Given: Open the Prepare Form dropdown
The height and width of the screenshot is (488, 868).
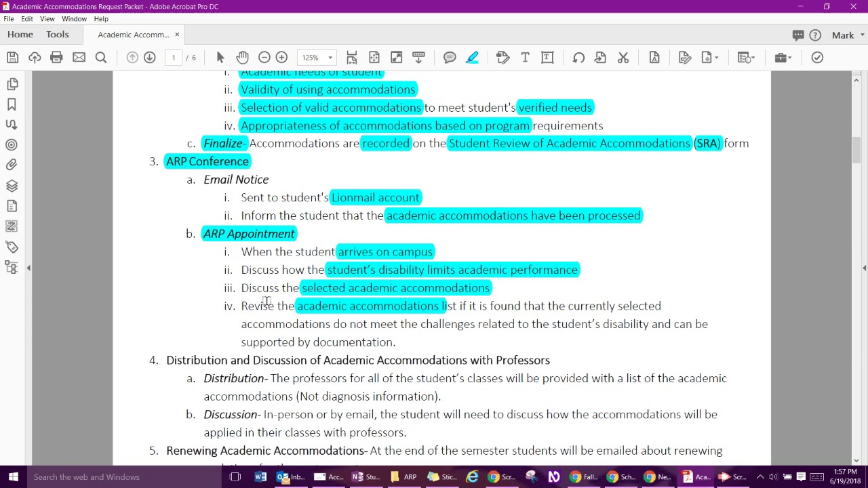Looking at the screenshot, I should coord(746,58).
